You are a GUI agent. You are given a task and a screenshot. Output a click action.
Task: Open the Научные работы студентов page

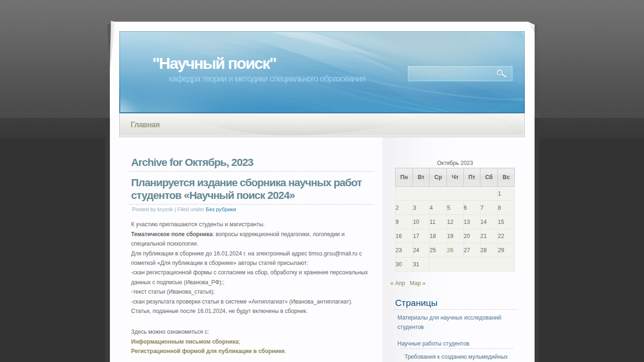coord(433,344)
